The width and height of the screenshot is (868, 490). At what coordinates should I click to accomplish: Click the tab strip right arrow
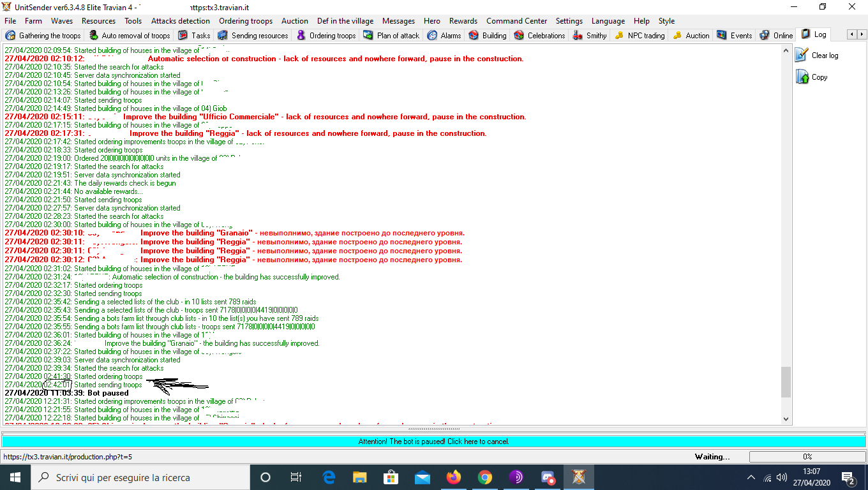tap(861, 34)
